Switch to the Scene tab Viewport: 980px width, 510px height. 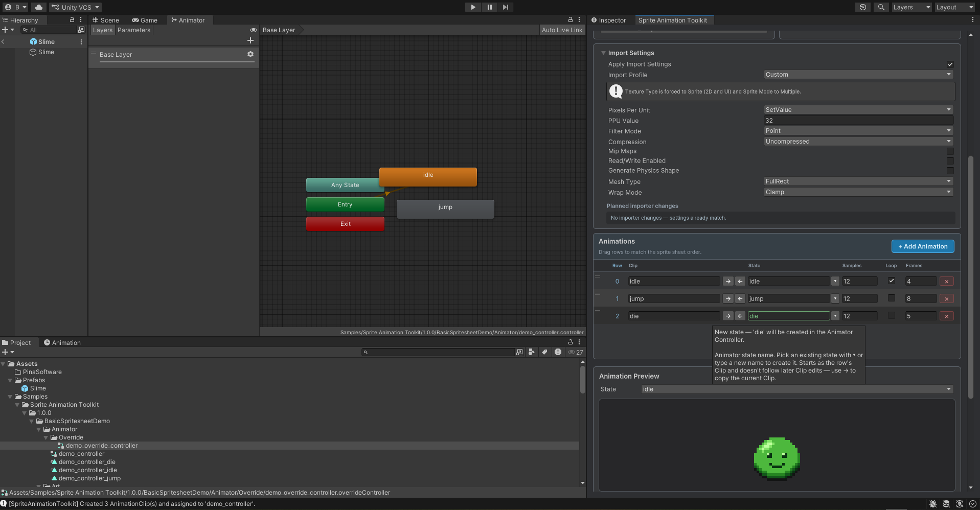[x=106, y=20]
